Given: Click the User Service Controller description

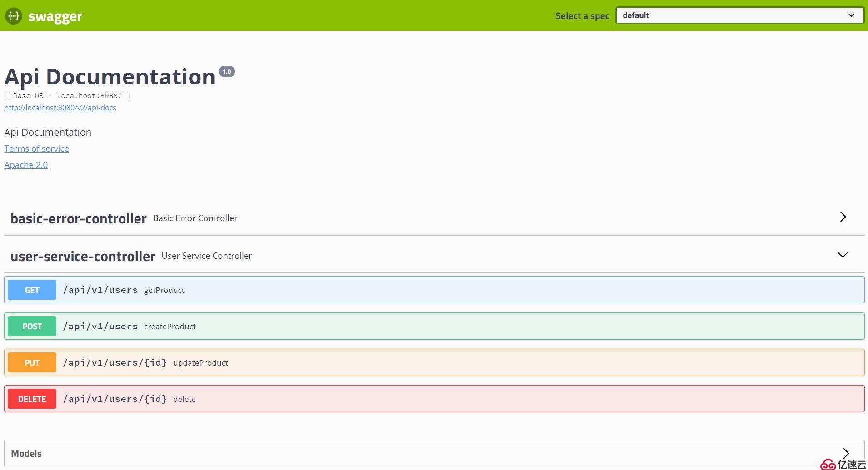Looking at the screenshot, I should pyautogui.click(x=207, y=256).
